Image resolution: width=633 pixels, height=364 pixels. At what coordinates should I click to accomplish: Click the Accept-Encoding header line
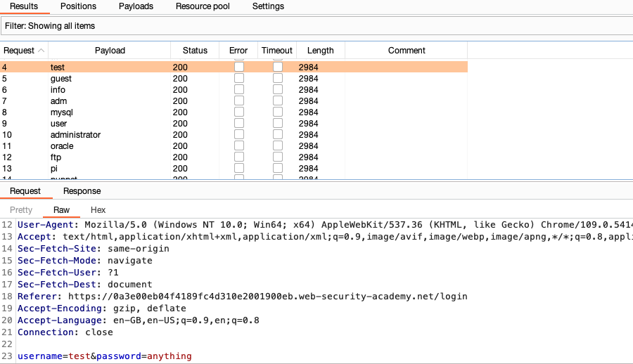click(102, 308)
